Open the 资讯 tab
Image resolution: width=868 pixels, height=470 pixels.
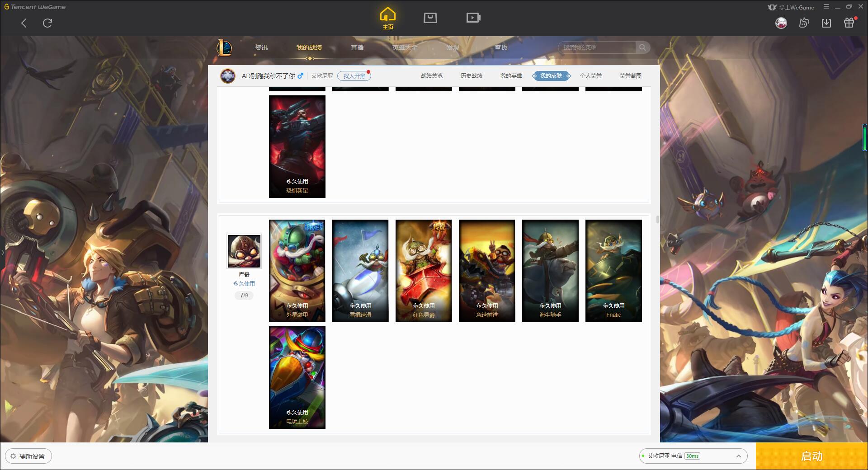click(x=261, y=47)
